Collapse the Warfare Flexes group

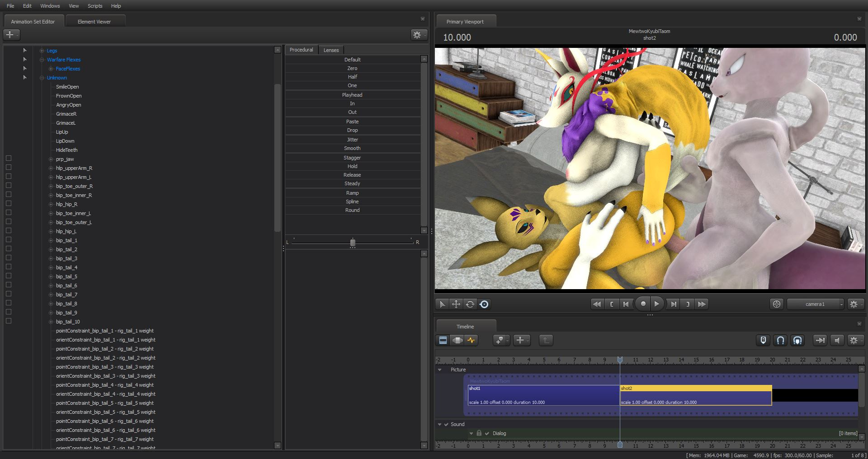coord(42,60)
